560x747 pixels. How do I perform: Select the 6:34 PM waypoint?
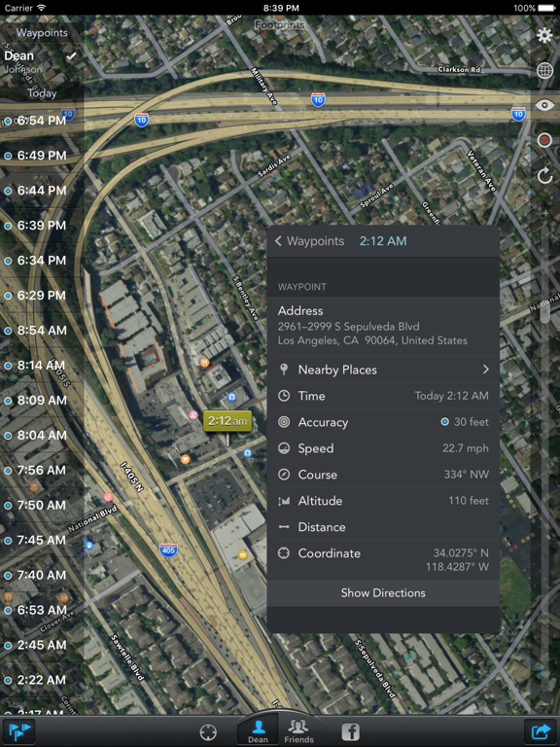(42, 261)
